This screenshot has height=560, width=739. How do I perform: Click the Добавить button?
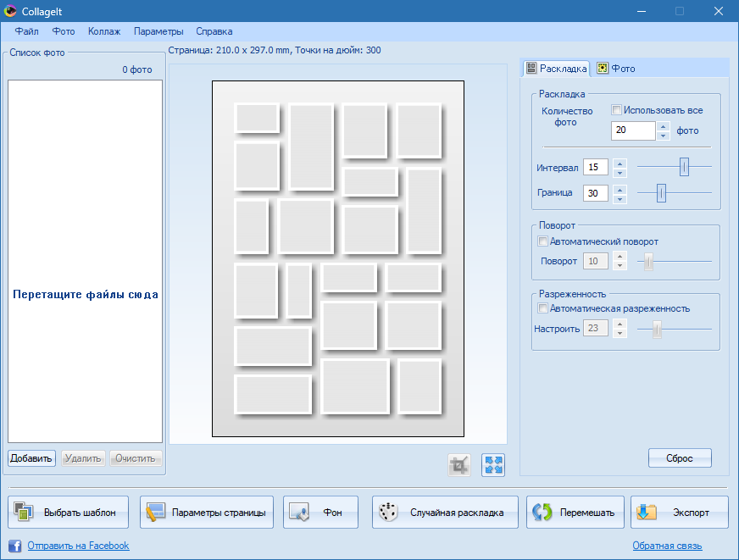click(x=31, y=458)
